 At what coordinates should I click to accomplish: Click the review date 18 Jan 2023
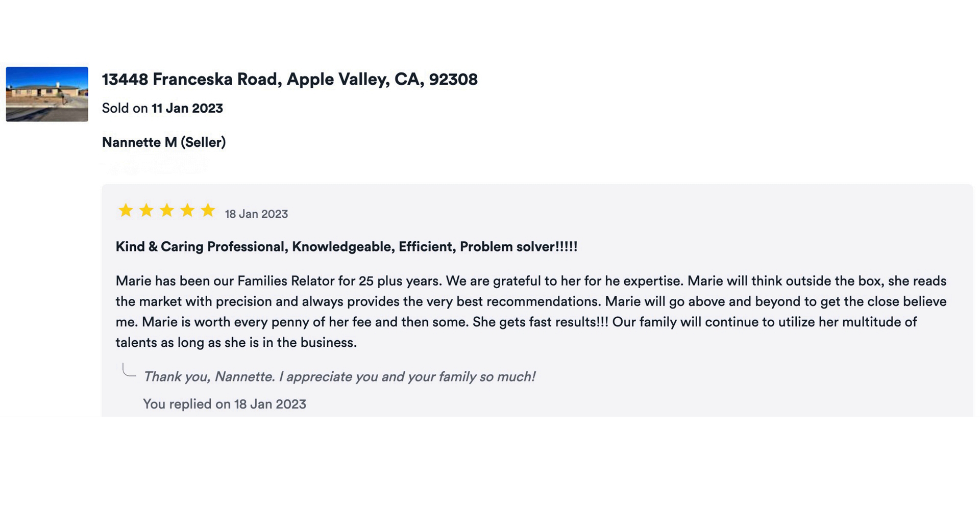(256, 214)
